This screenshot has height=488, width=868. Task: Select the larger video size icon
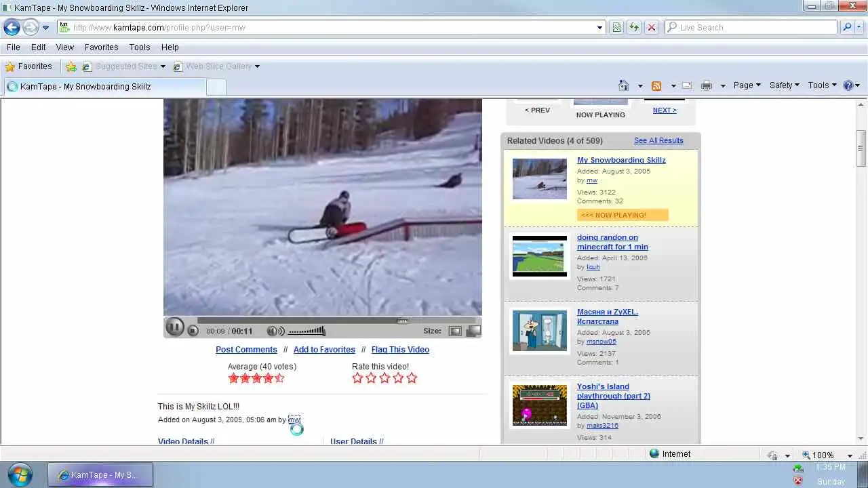473,331
